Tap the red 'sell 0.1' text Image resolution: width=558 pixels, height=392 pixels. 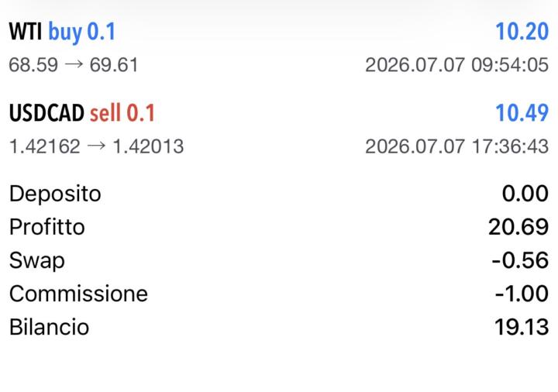pyautogui.click(x=122, y=113)
